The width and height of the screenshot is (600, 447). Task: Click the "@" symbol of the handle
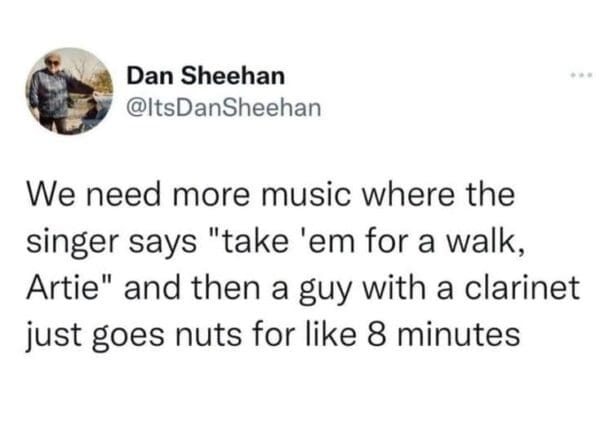(135, 108)
